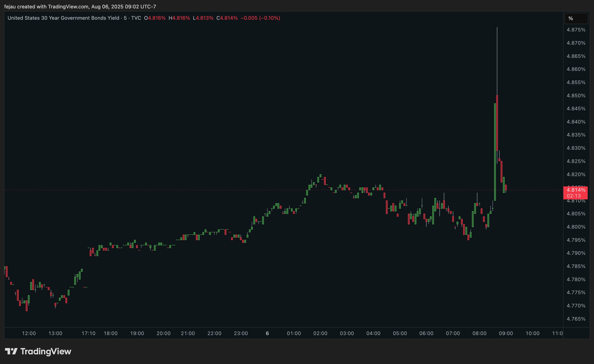Image resolution: width=594 pixels, height=364 pixels.
Task: Click the 05:00 time axis label
Action: (x=400, y=333)
